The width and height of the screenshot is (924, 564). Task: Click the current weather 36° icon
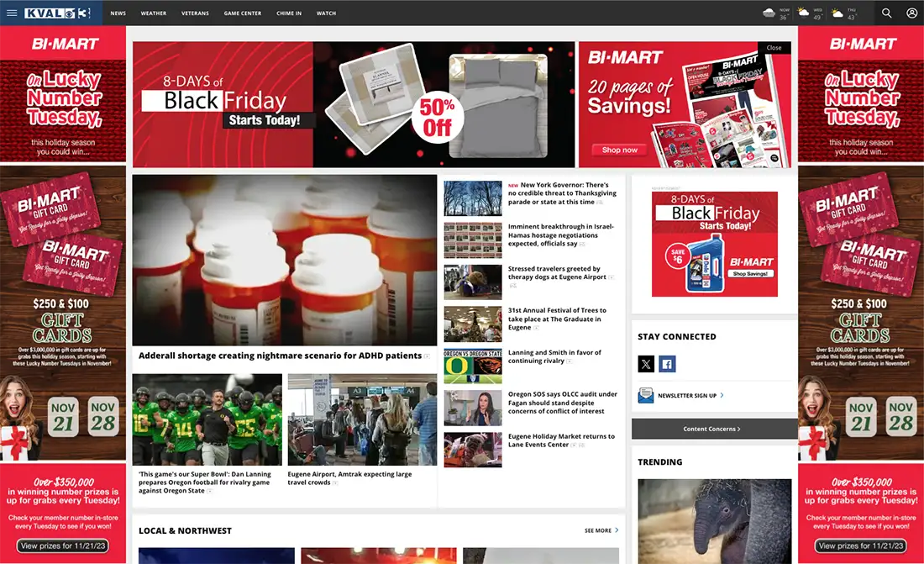(769, 13)
